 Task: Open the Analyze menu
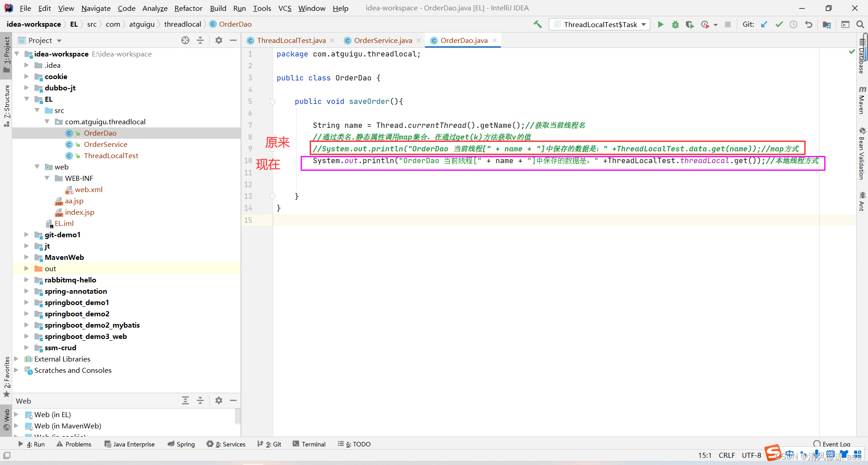(155, 8)
